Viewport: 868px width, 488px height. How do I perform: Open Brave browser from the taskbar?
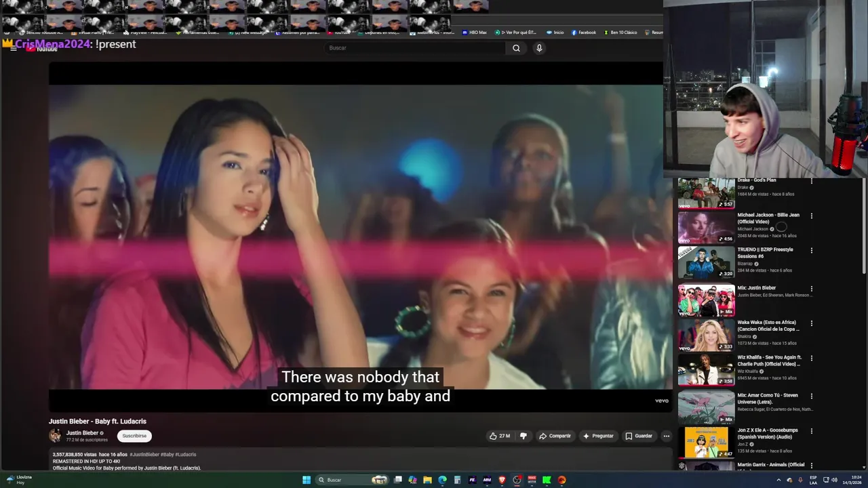point(502,480)
